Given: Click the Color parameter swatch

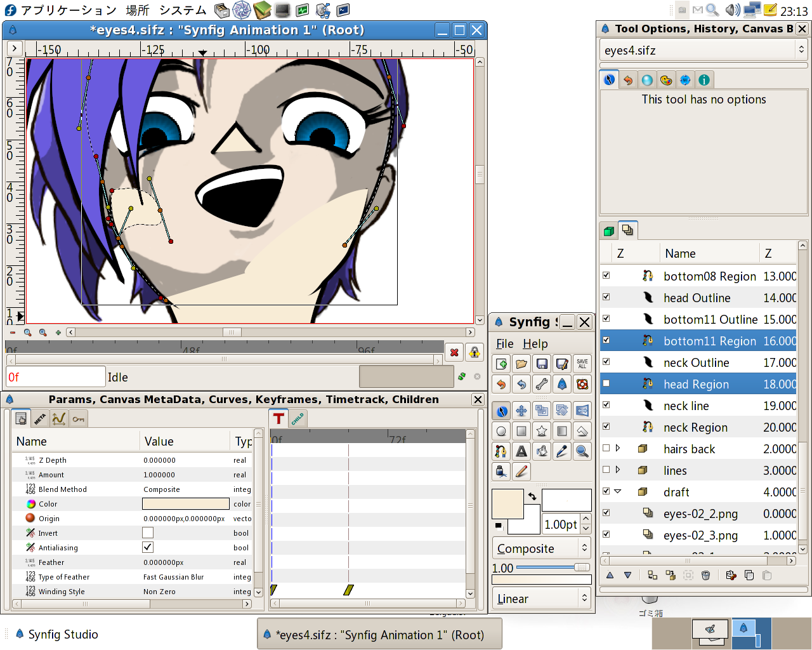Looking at the screenshot, I should [186, 503].
